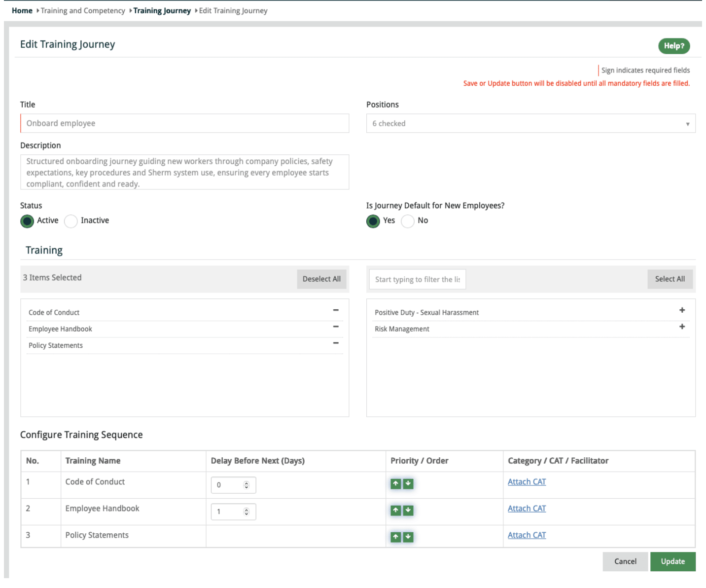Click the training filter search field
706x588 pixels.
tap(417, 279)
